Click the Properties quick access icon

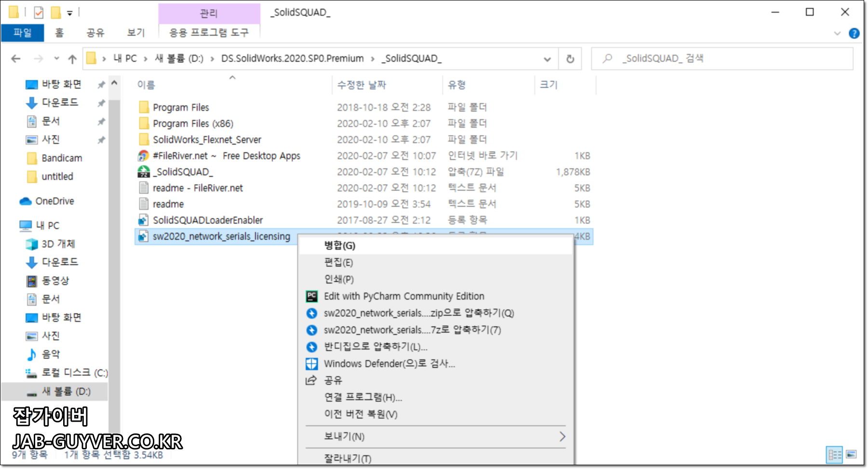39,13
